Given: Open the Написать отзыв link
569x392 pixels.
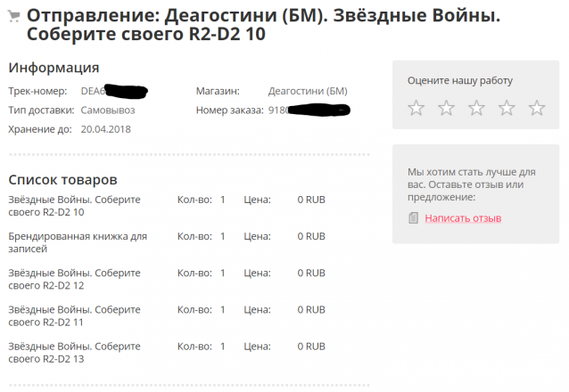Looking at the screenshot, I should [463, 218].
